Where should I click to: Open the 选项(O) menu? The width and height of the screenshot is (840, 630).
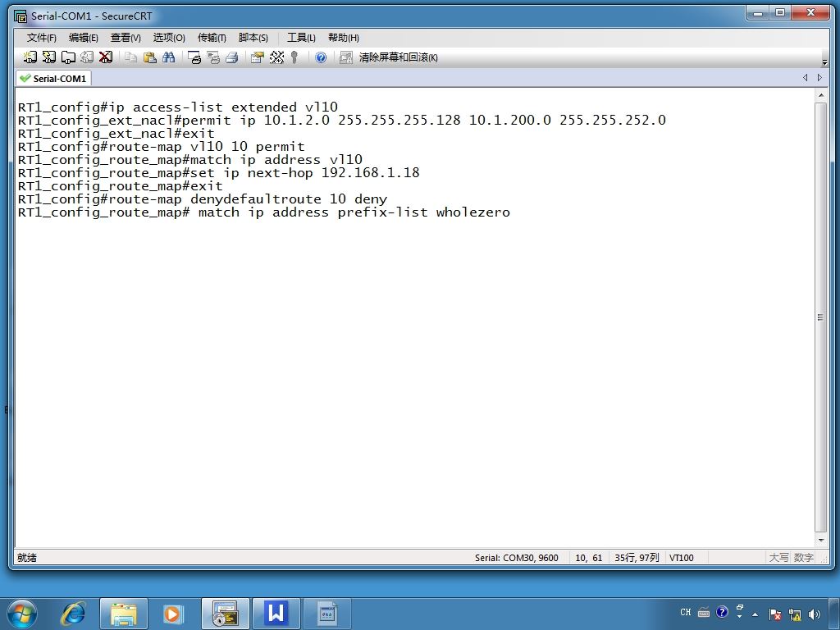point(169,38)
